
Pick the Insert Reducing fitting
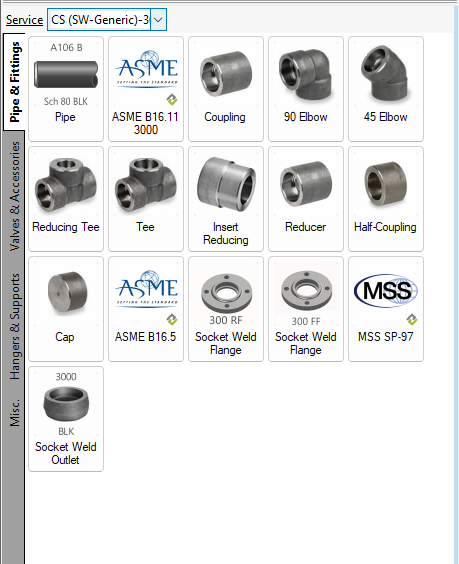[x=226, y=199]
